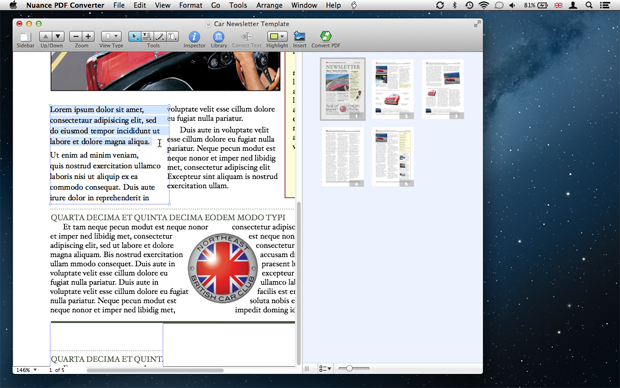Zoom in using the plus button
Image resolution: width=620 pixels, height=388 pixels.
(88, 37)
